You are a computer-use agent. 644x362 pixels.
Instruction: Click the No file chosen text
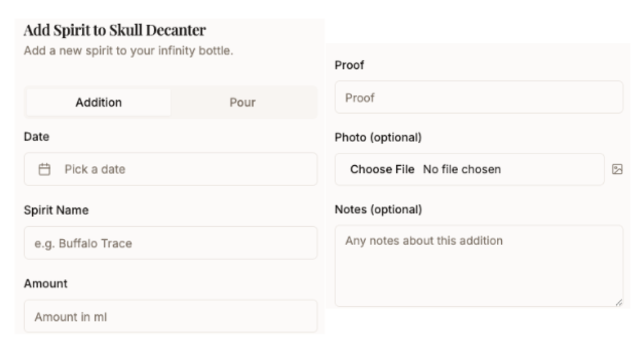pyautogui.click(x=462, y=169)
